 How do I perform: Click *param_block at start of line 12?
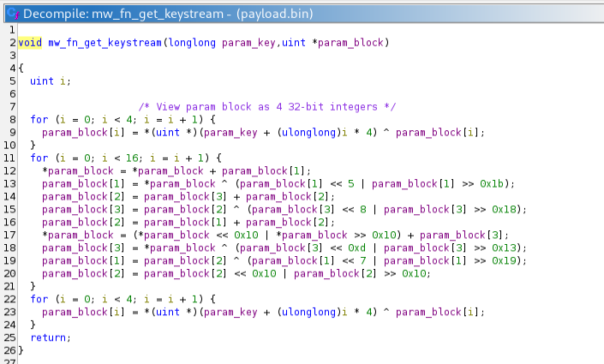(x=78, y=170)
